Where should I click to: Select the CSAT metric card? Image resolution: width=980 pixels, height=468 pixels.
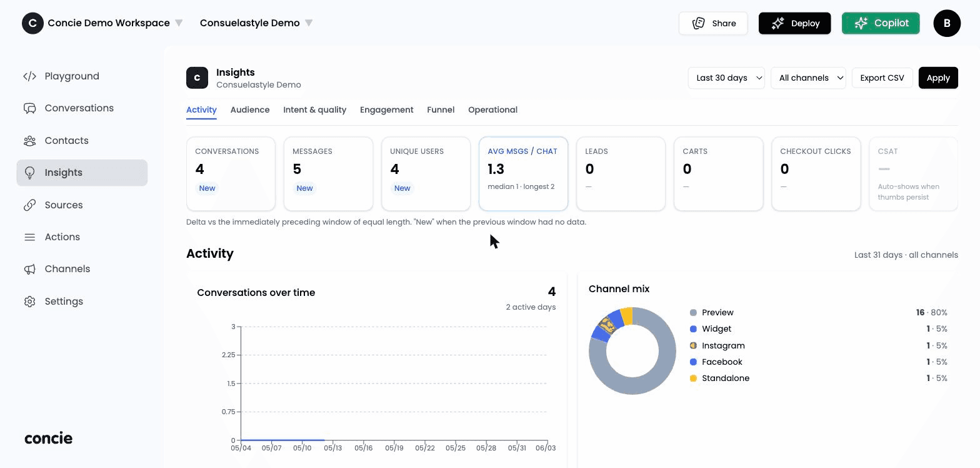click(913, 174)
